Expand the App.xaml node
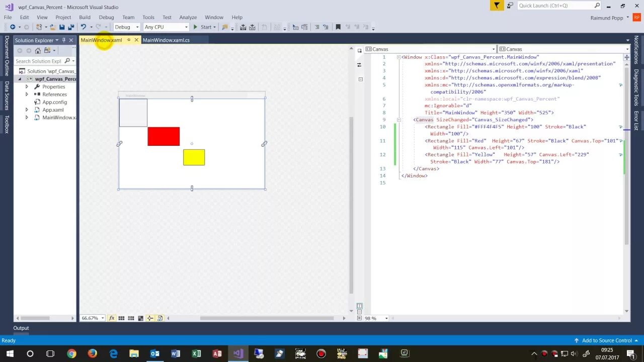Viewport: 644px width, 362px height. pos(27,110)
